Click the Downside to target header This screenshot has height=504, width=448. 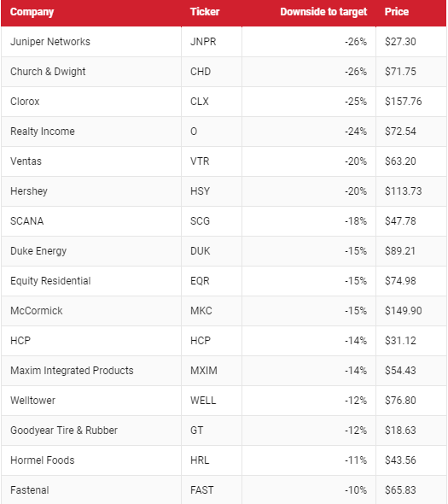[x=323, y=12]
